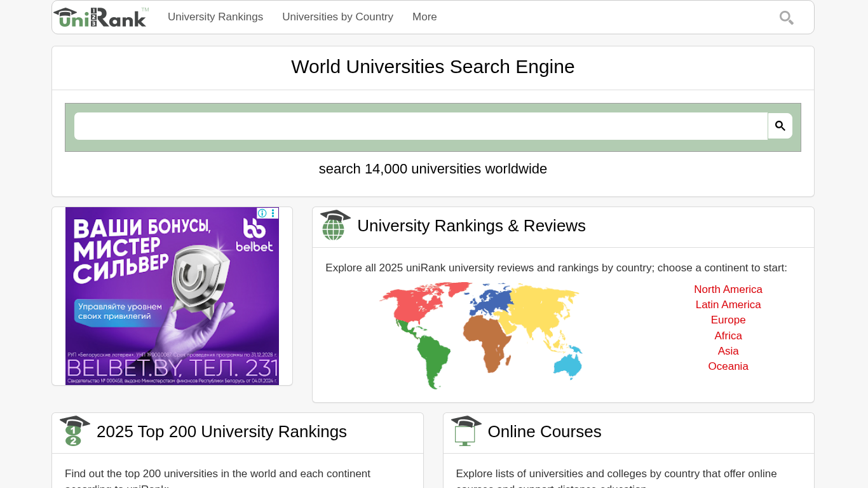Image resolution: width=868 pixels, height=488 pixels.
Task: Click the search 14,000 universities worldwide text
Action: click(x=433, y=169)
